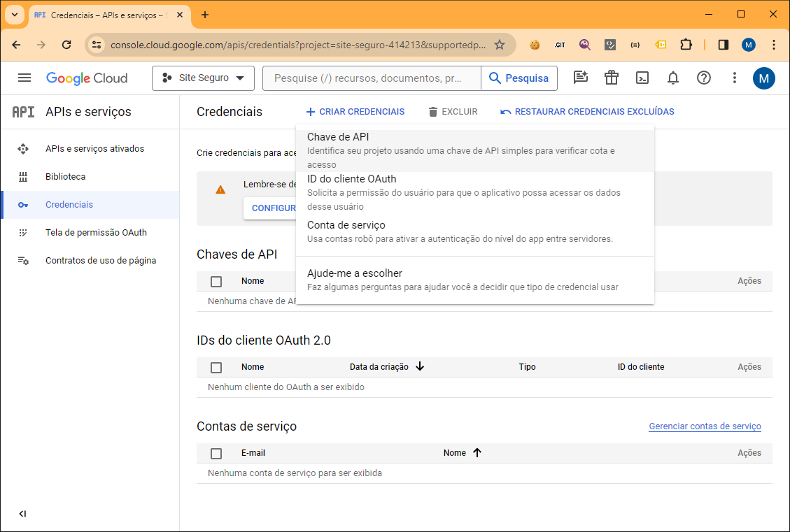Collapse the side navigation panel
This screenshot has width=790, height=532.
coord(22,514)
